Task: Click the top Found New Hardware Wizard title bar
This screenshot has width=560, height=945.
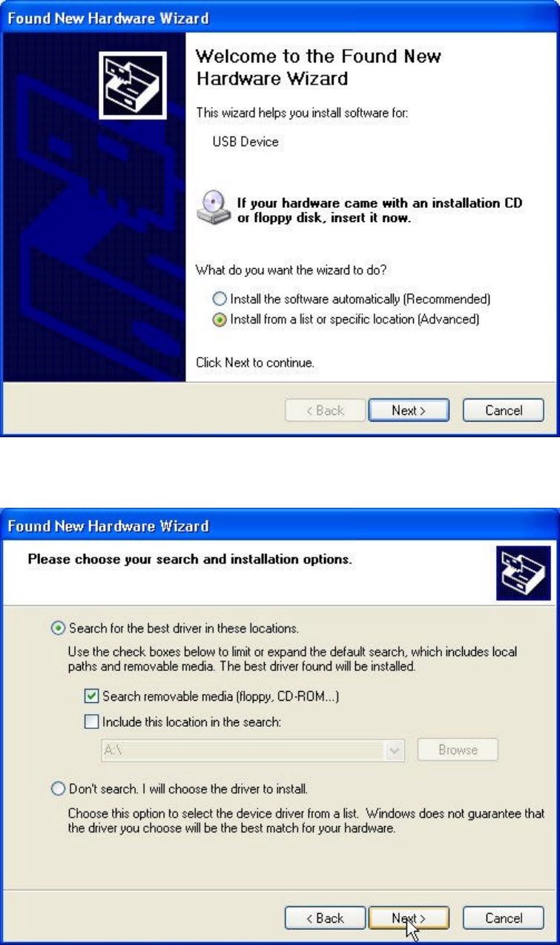Action: tap(280, 18)
